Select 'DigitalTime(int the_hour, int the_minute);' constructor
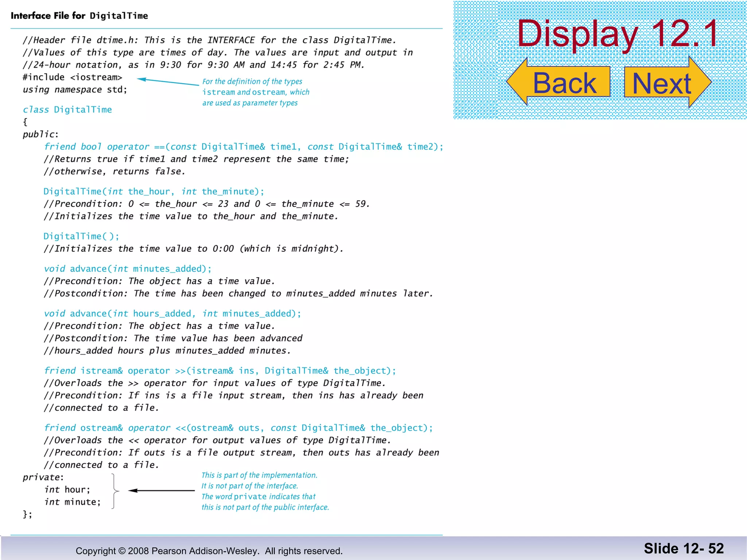Image resolution: width=747 pixels, height=560 pixels. 154,191
